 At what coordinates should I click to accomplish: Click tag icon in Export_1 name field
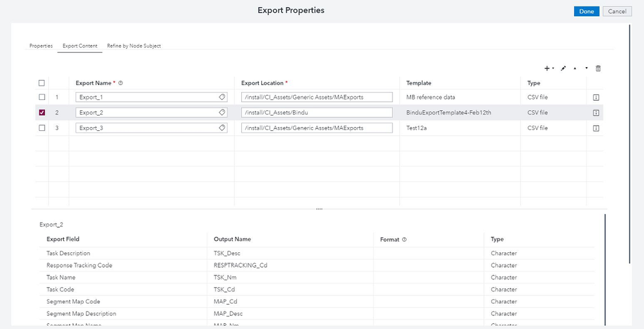[x=222, y=97]
